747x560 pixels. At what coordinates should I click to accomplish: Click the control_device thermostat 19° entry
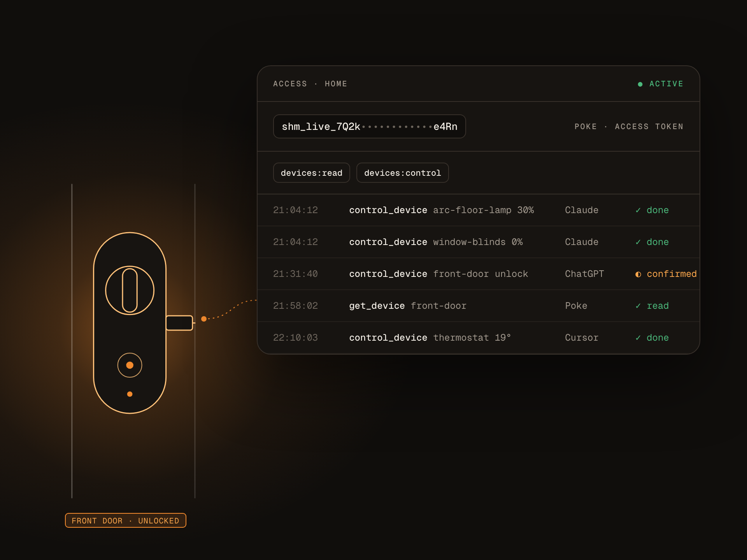[430, 338]
